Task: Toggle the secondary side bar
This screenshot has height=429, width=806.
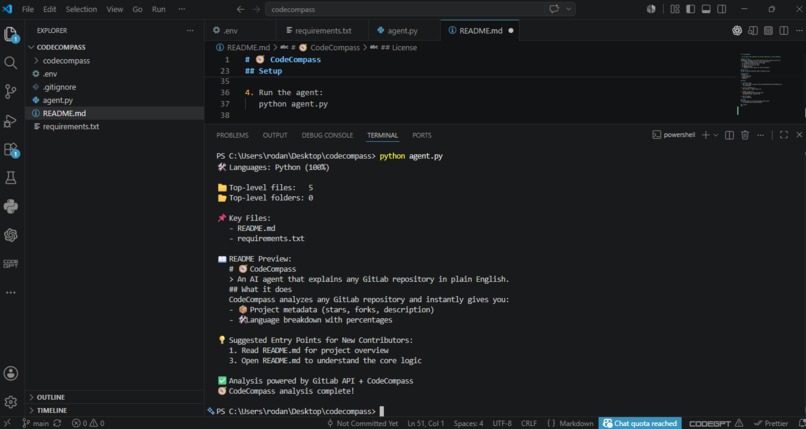Action: (x=722, y=9)
